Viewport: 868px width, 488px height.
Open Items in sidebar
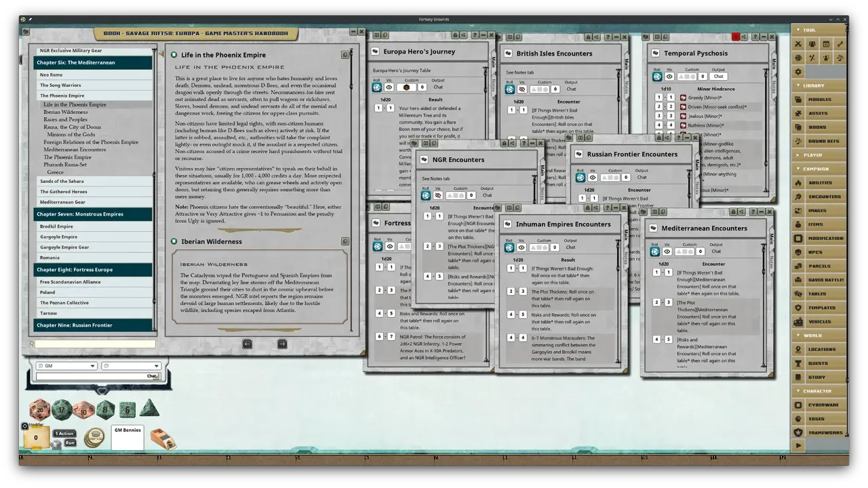point(819,224)
